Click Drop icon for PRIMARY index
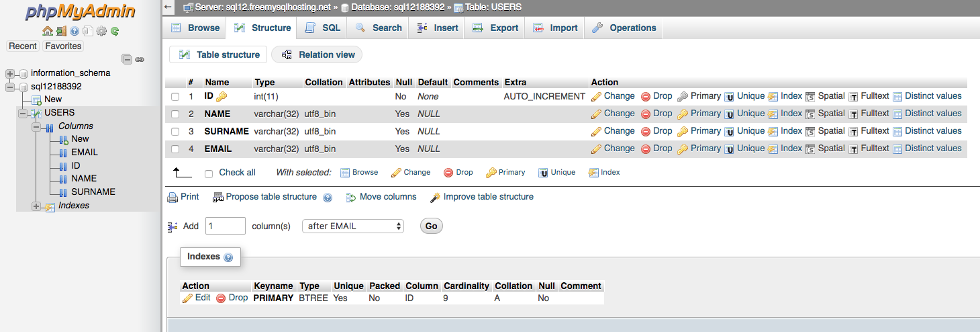Viewport: 980px width, 332px height. (221, 298)
